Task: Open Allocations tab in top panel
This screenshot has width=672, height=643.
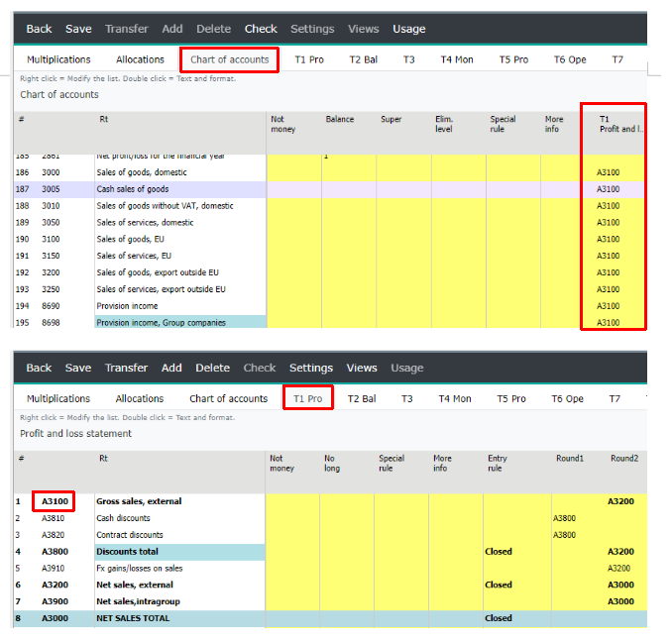Action: [140, 59]
